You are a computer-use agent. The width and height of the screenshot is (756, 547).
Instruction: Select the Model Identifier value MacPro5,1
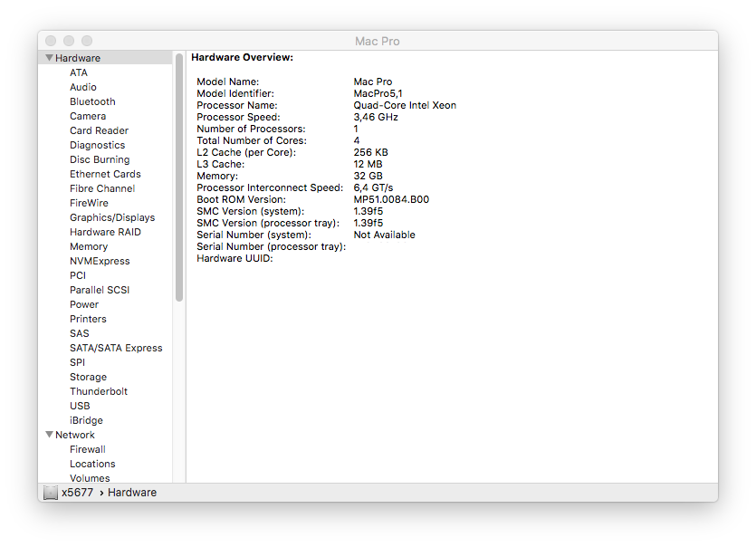(378, 93)
